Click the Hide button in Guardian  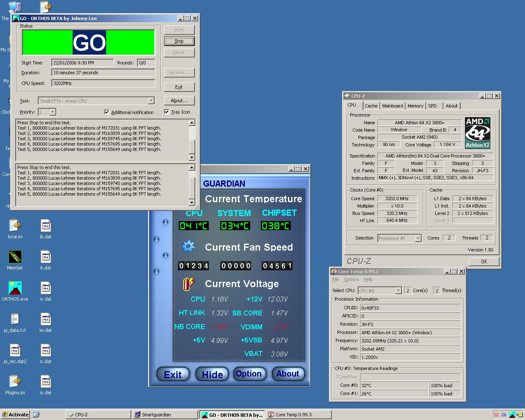coord(212,374)
